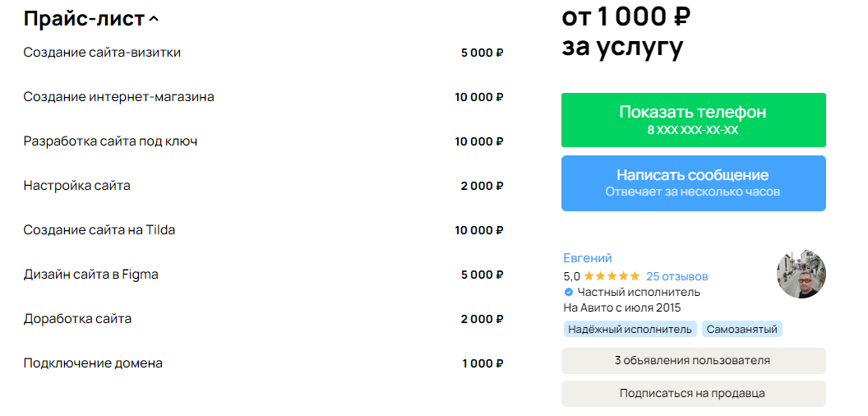Click Подписаться на продавца button
Viewport: 868px width, 416px height.
693,394
